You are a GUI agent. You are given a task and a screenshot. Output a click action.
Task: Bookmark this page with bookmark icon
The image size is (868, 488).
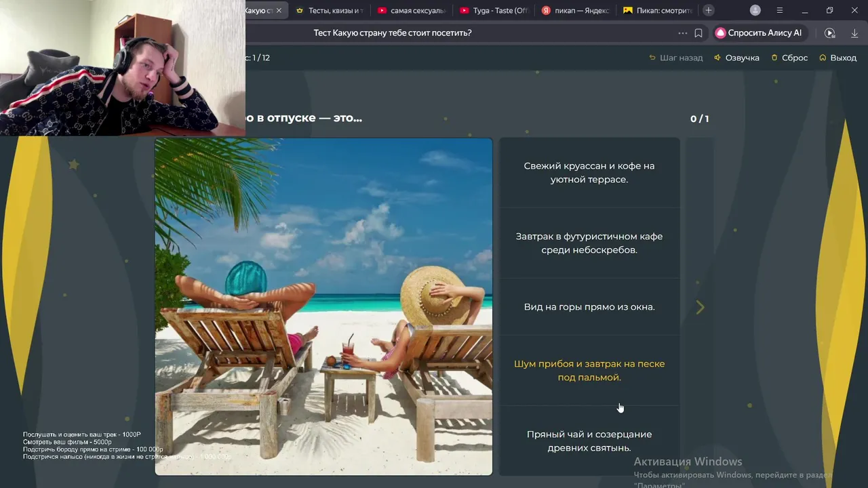tap(698, 33)
